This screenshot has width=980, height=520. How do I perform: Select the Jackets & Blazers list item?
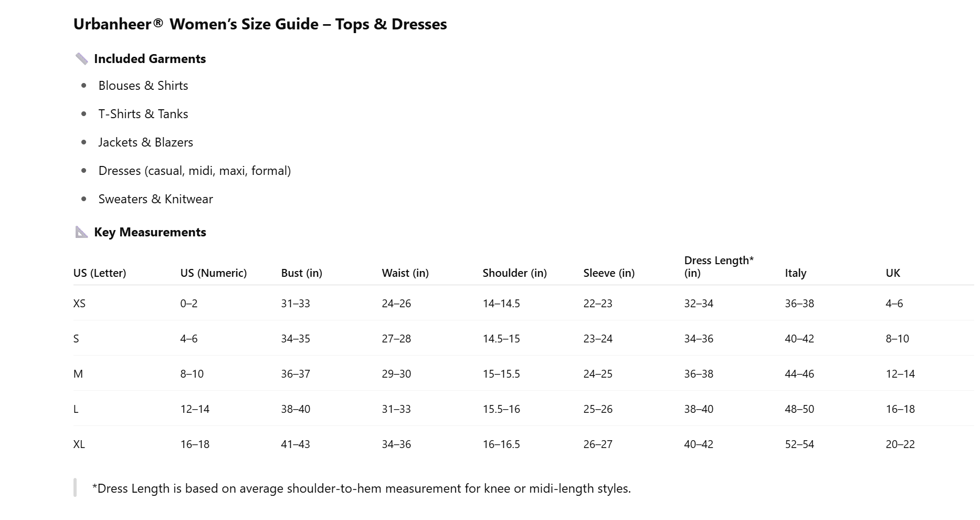tap(145, 142)
